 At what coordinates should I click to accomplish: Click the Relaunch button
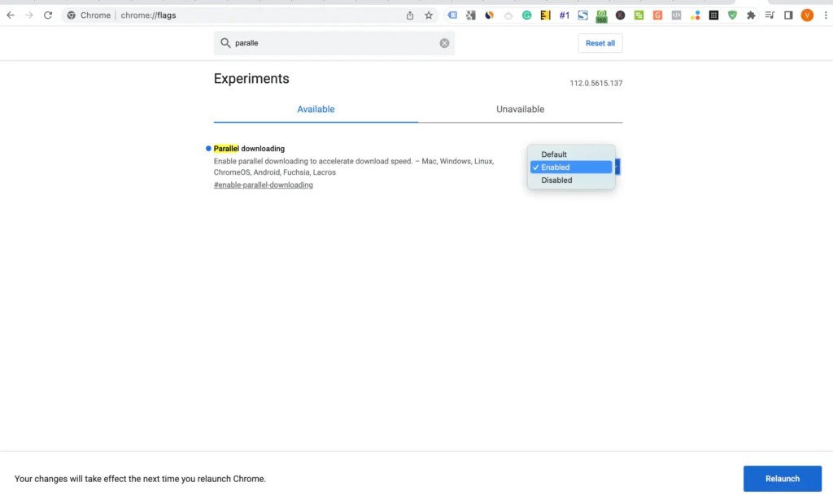(782, 478)
